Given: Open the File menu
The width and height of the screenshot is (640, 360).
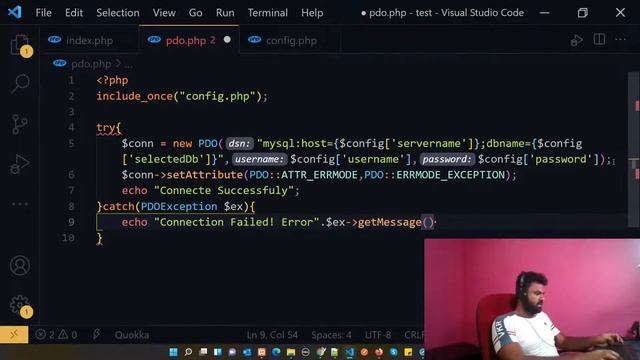Looking at the screenshot, I should click(x=43, y=13).
